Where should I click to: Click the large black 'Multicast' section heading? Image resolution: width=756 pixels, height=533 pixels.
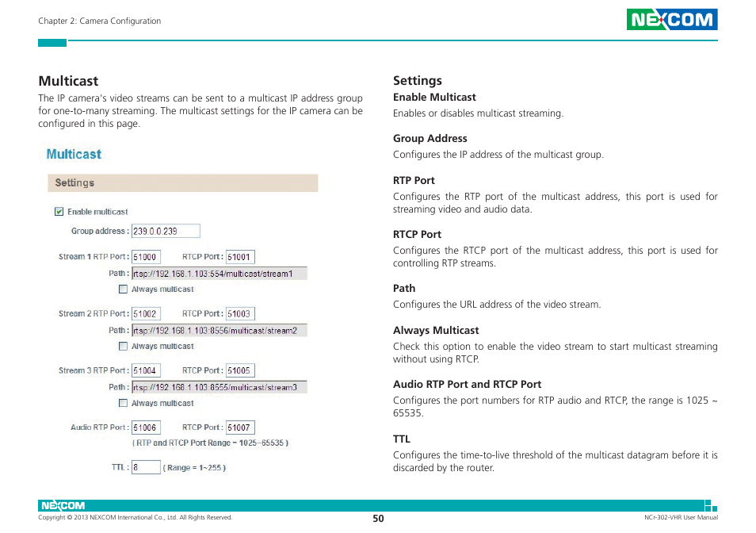tap(68, 81)
